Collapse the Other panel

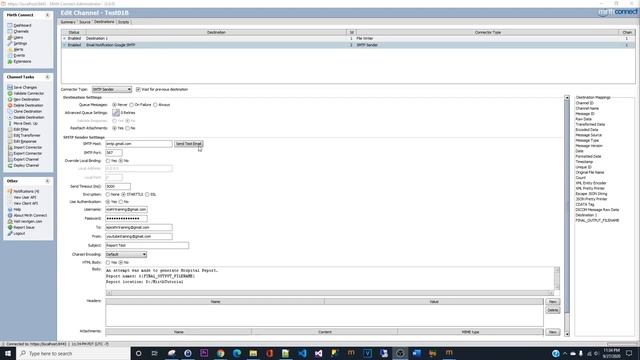tap(47, 181)
